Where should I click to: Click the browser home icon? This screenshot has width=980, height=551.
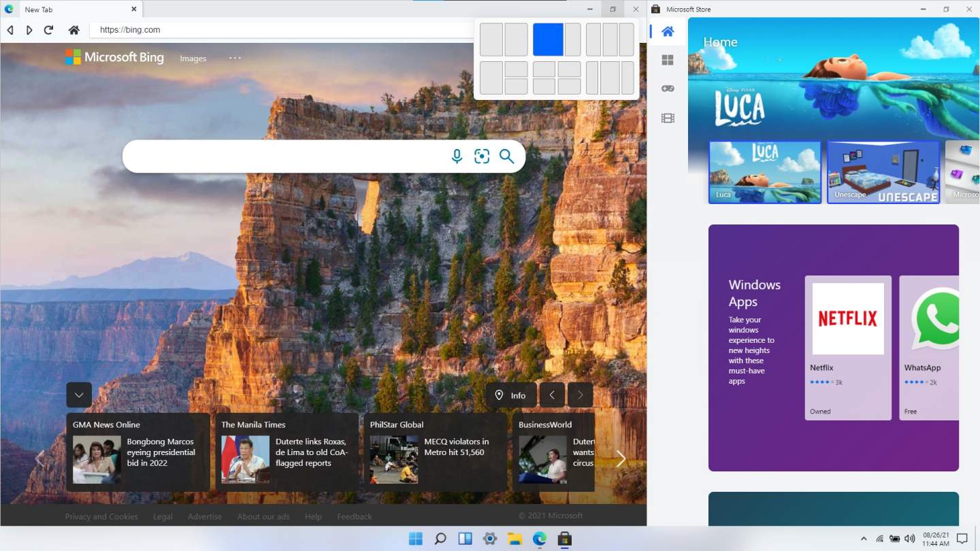pos(74,30)
